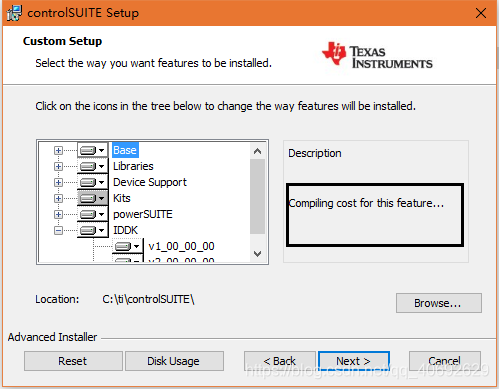Select the powerSUITE feature label
The width and height of the screenshot is (499, 389).
coord(143,214)
